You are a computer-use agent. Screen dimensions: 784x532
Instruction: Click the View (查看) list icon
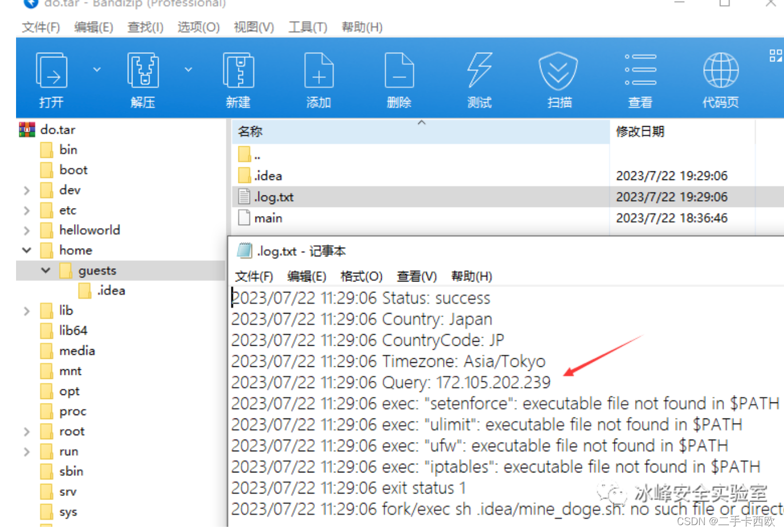click(x=640, y=70)
